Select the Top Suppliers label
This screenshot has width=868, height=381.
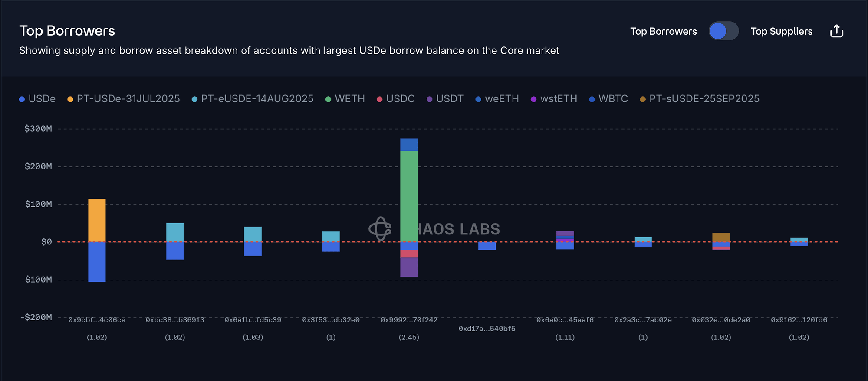tap(781, 31)
